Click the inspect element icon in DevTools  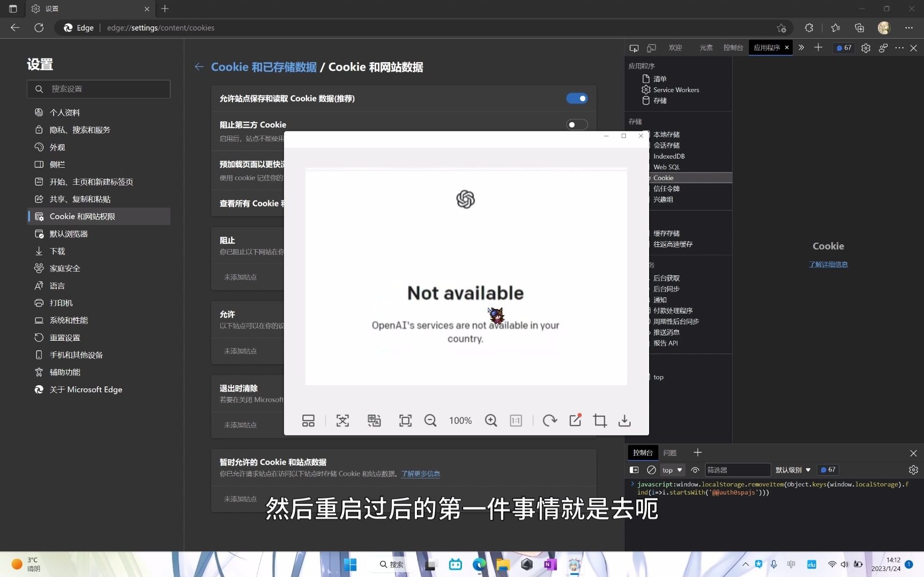[x=634, y=48]
